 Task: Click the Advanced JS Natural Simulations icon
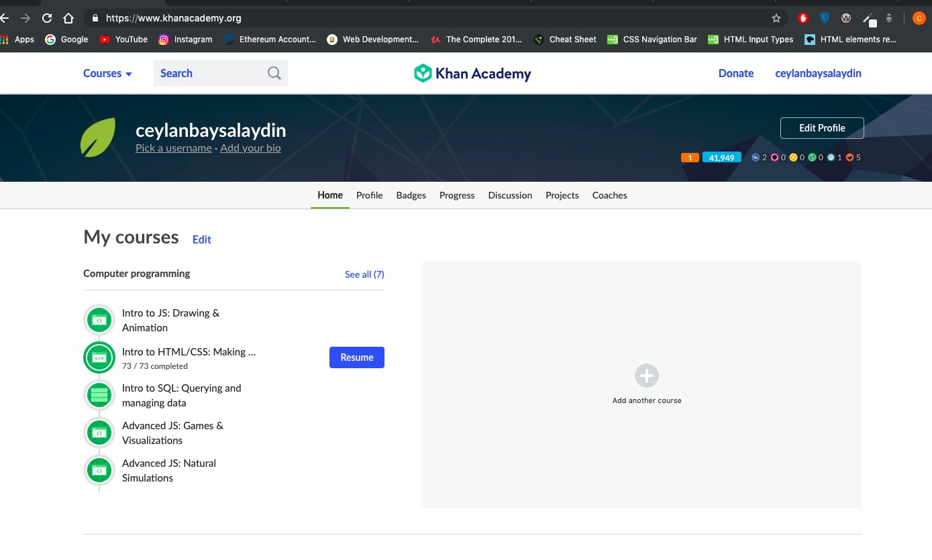(99, 470)
